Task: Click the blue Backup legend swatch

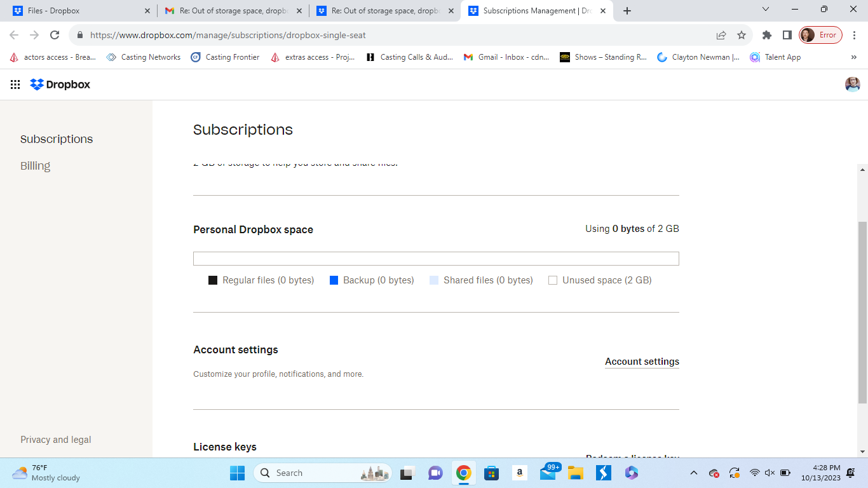Action: pos(334,280)
